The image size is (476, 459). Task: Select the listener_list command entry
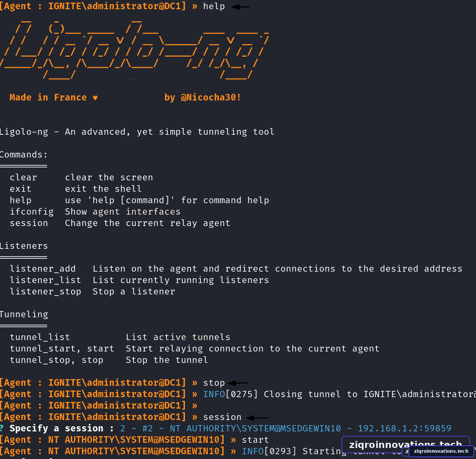coord(45,280)
